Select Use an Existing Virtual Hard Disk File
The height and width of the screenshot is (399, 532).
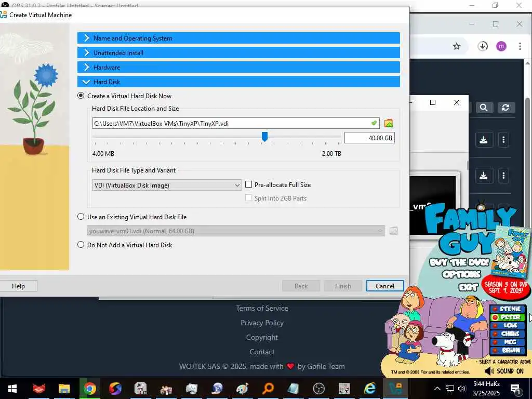(81, 217)
